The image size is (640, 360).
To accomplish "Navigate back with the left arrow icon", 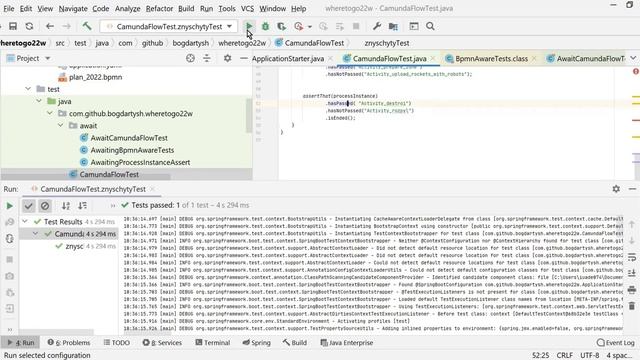I will (x=50, y=27).
